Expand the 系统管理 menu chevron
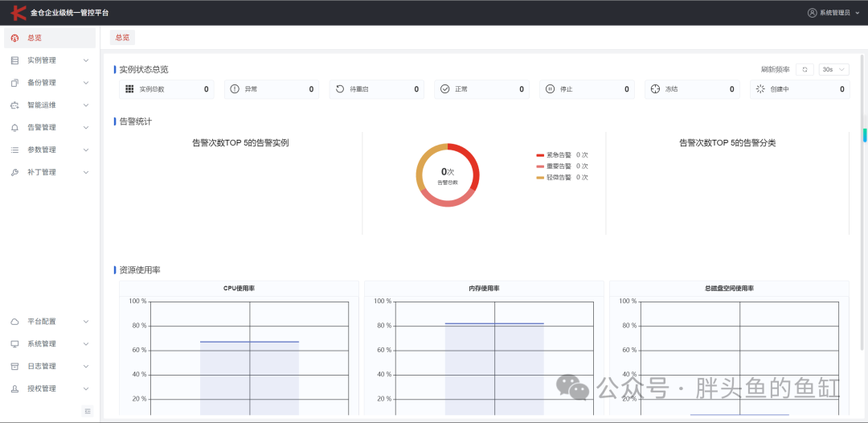Image resolution: width=868 pixels, height=423 pixels. 86,344
